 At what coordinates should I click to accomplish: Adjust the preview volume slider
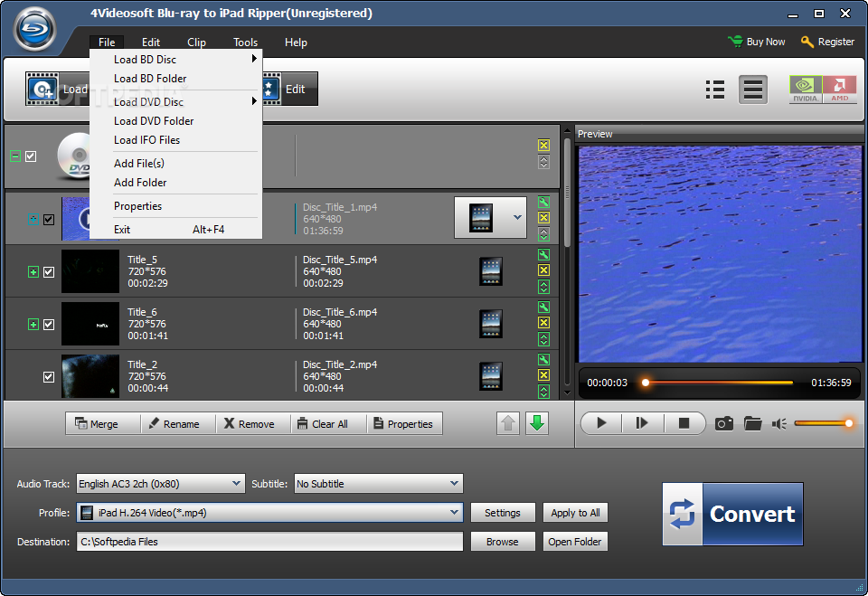click(824, 424)
